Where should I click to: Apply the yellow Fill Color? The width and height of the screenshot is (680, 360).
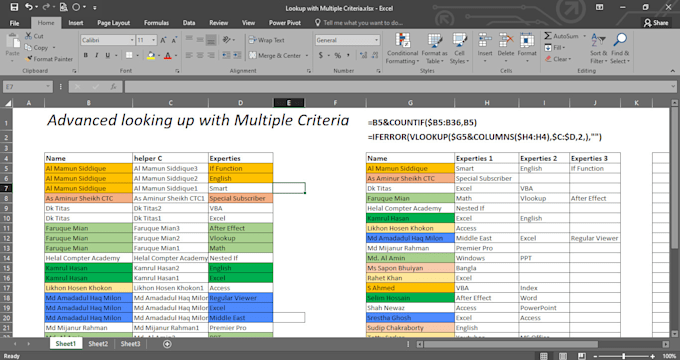point(150,56)
